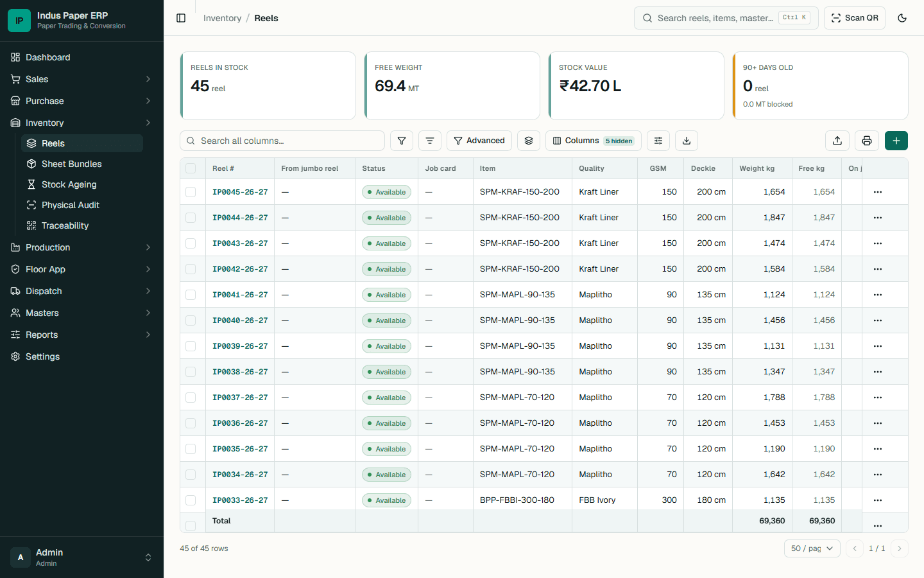
Task: Open row actions for IP0045-26-27
Action: (878, 192)
